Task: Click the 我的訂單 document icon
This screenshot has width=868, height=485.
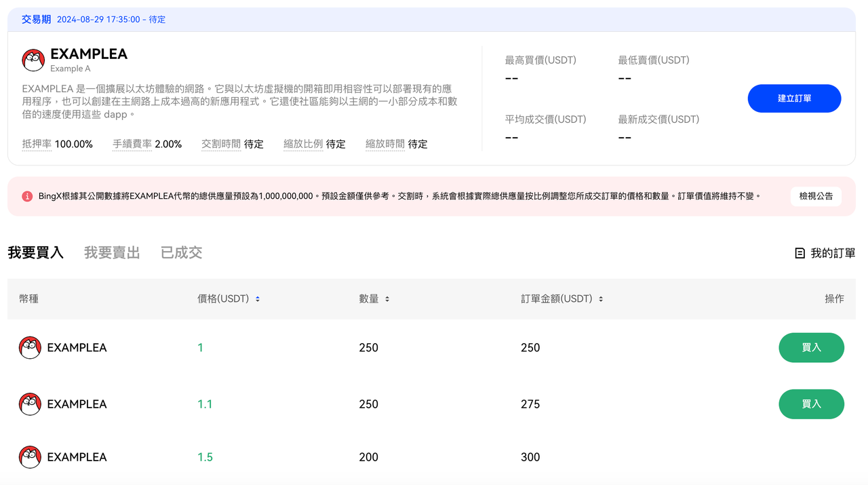Action: tap(800, 253)
